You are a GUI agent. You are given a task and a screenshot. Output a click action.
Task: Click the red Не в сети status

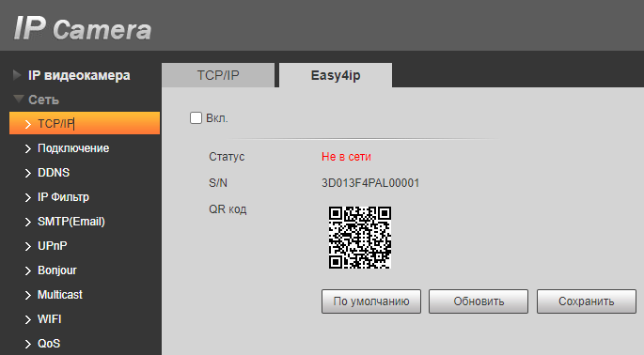[x=346, y=157]
